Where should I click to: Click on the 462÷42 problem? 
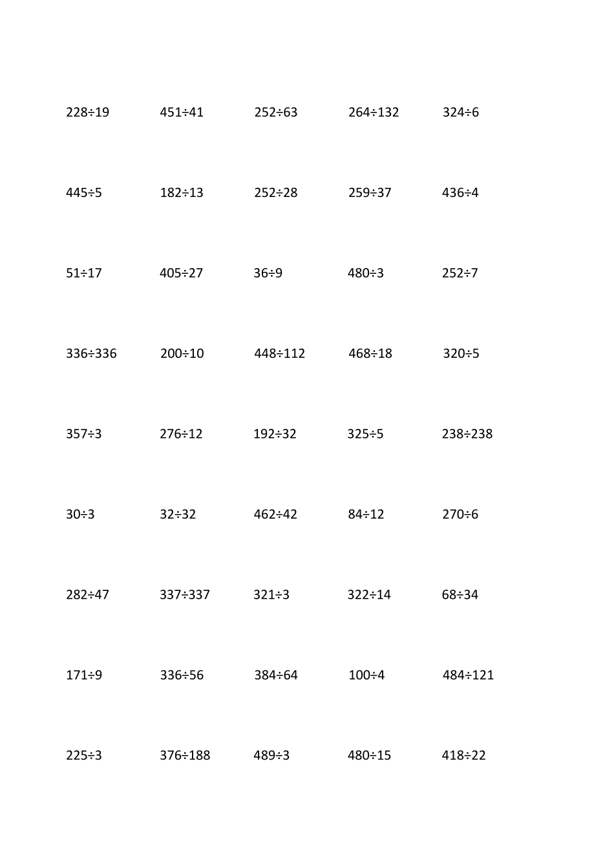pyautogui.click(x=275, y=514)
